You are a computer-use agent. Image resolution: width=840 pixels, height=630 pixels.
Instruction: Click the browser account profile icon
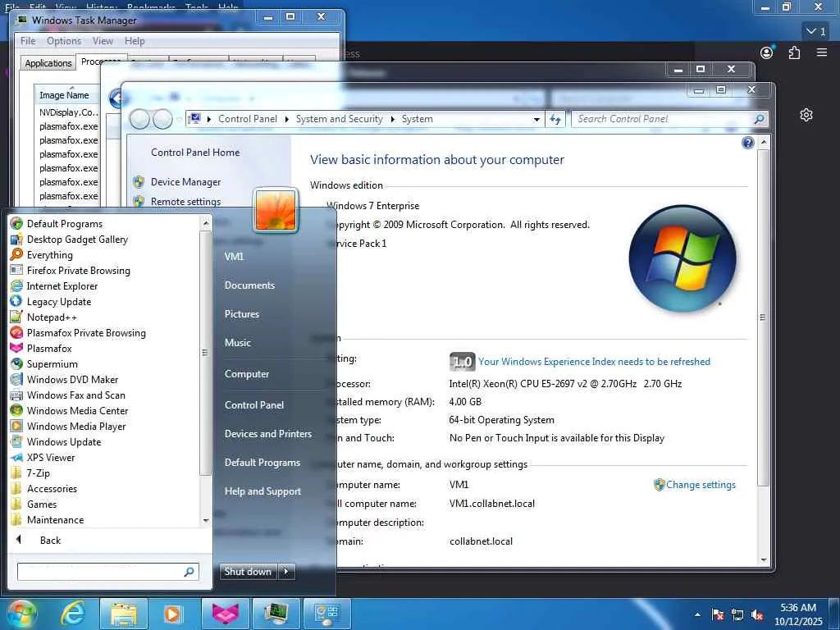(x=767, y=52)
